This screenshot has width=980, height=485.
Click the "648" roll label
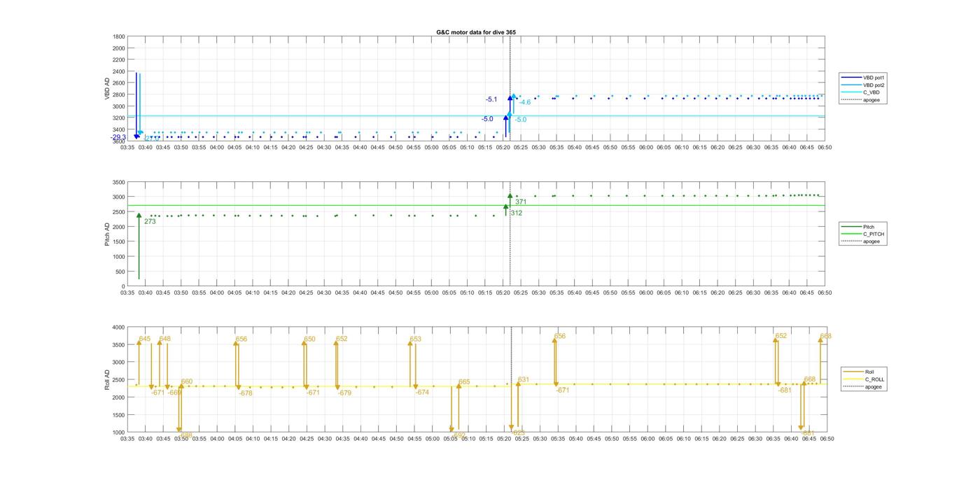(165, 339)
